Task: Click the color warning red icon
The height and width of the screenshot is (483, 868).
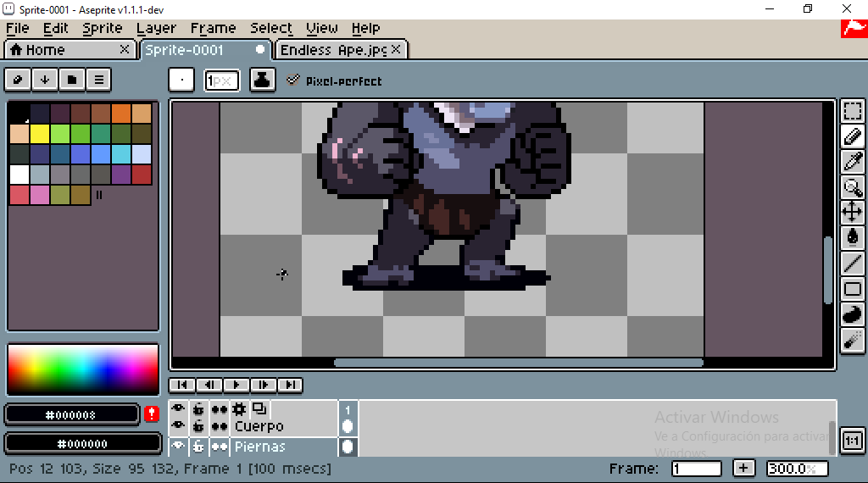Action: click(x=152, y=414)
